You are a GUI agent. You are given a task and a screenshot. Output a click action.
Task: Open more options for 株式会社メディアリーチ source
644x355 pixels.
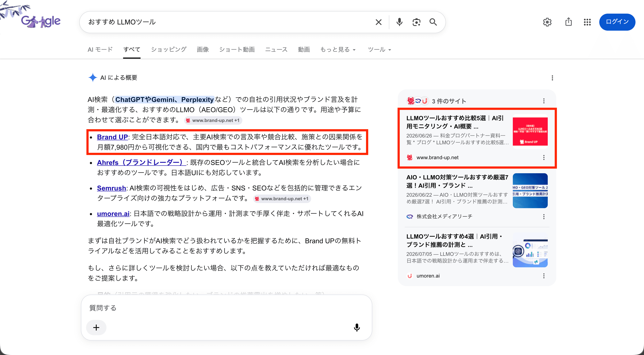coord(544,217)
